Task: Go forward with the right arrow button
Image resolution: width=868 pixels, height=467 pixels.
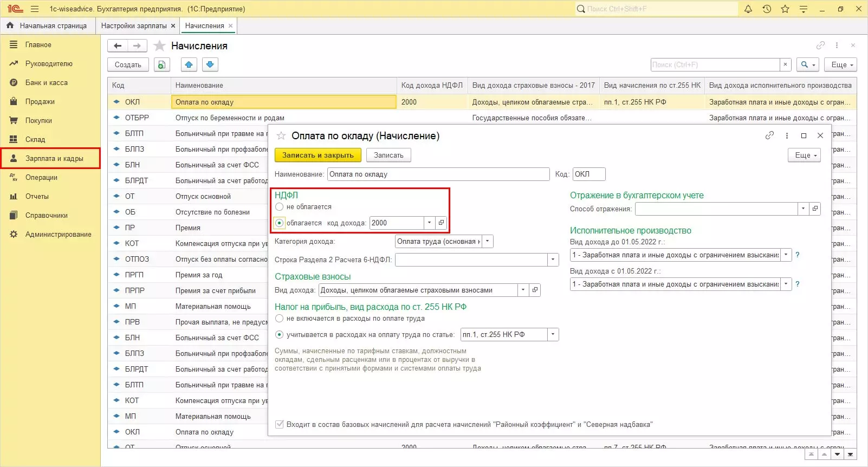Action: click(x=137, y=46)
